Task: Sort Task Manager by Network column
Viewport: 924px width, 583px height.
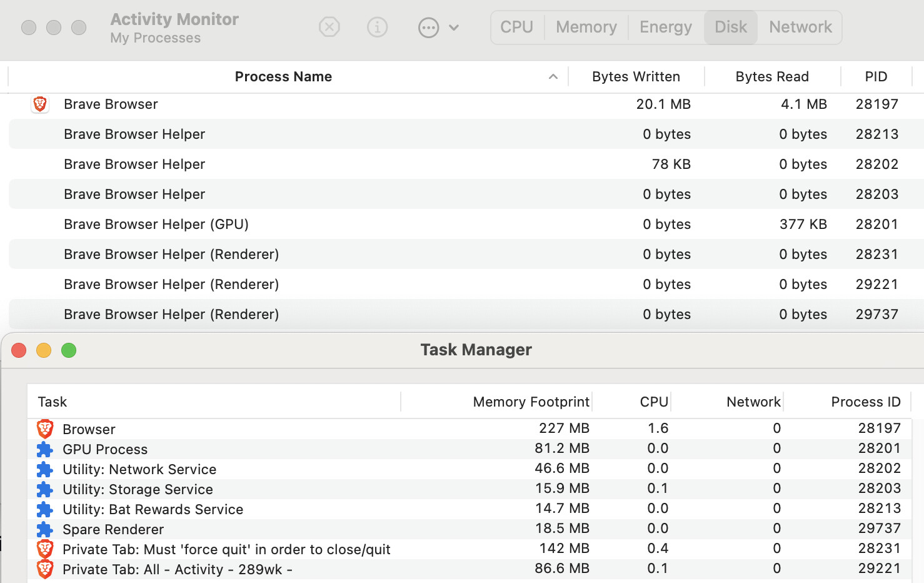Action: (x=753, y=402)
